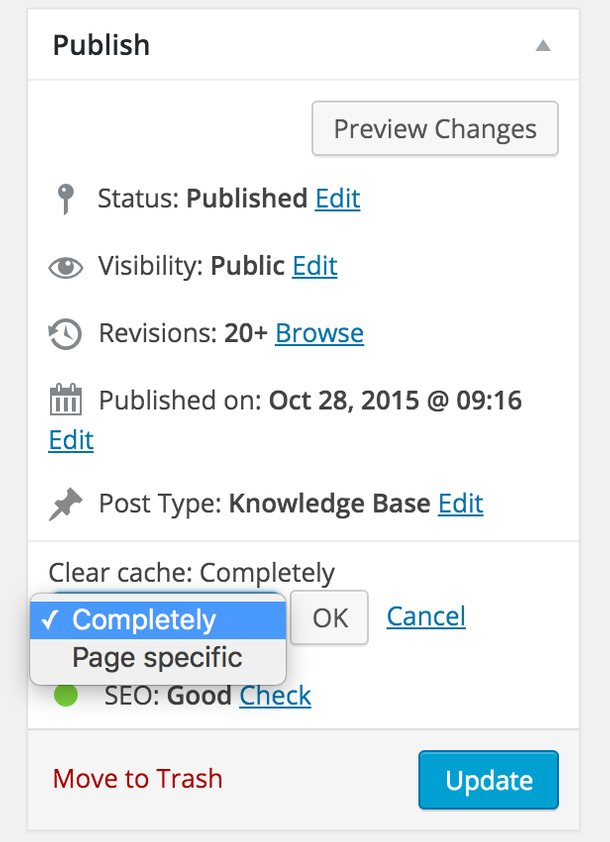Image resolution: width=610 pixels, height=842 pixels.
Task: Click the Preview Changes button
Action: coord(434,128)
